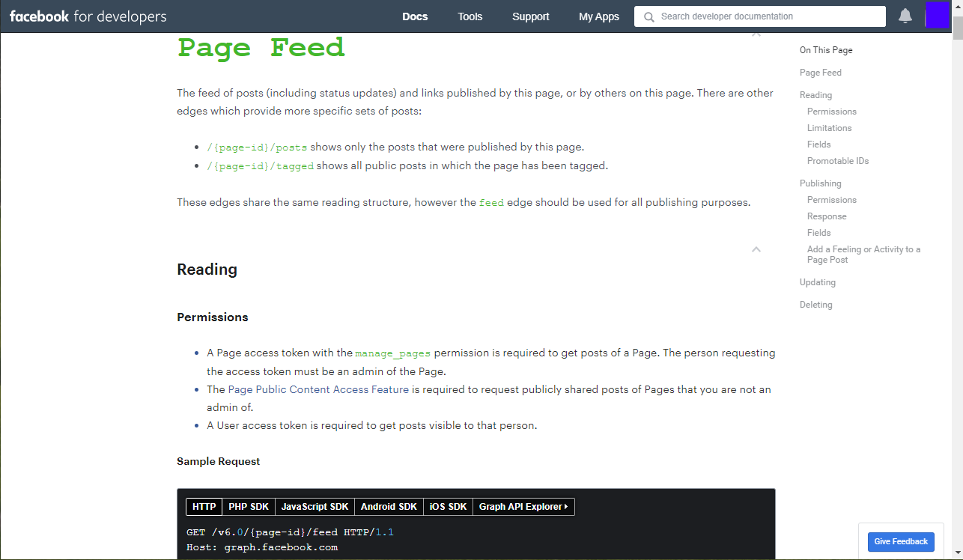Click the Give Feedback button
Image resolution: width=963 pixels, height=560 pixels.
[901, 541]
